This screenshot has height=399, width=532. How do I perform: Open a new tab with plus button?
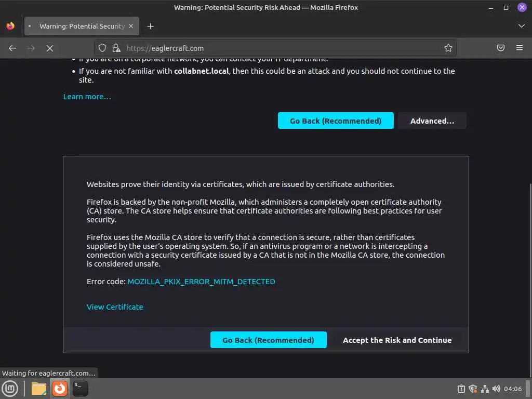click(x=150, y=26)
